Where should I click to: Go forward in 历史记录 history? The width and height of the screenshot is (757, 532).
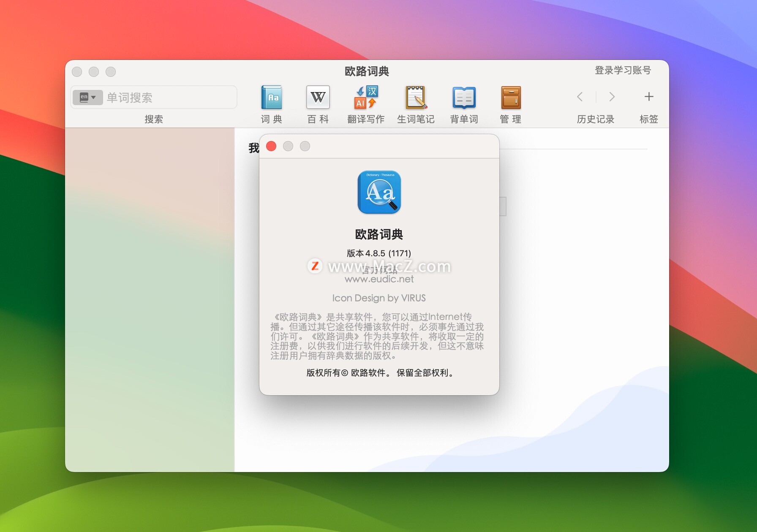pyautogui.click(x=612, y=97)
